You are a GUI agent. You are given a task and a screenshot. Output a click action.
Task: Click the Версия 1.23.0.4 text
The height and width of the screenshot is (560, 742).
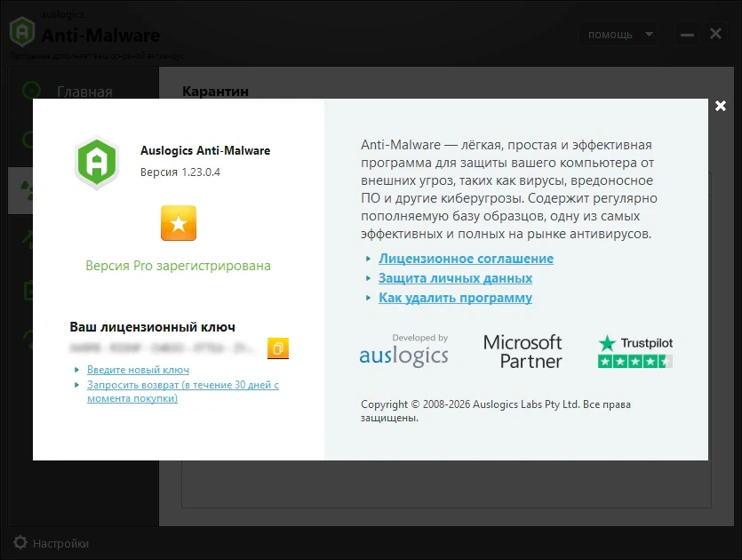180,172
